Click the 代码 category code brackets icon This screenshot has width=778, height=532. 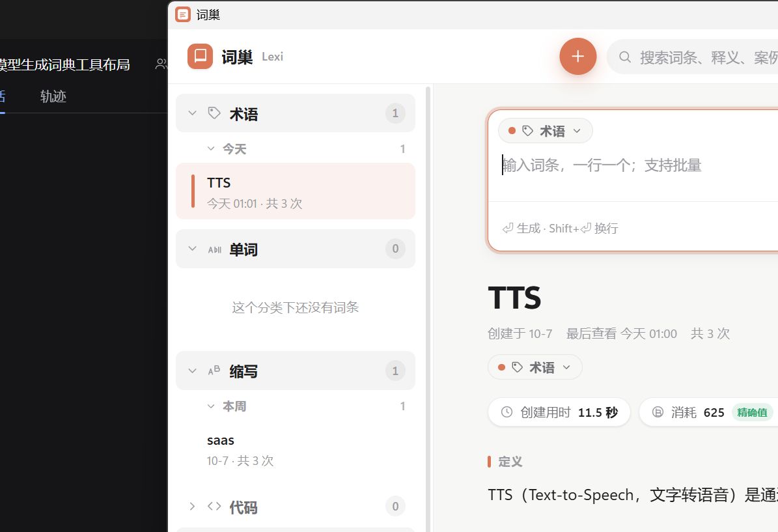tap(214, 506)
